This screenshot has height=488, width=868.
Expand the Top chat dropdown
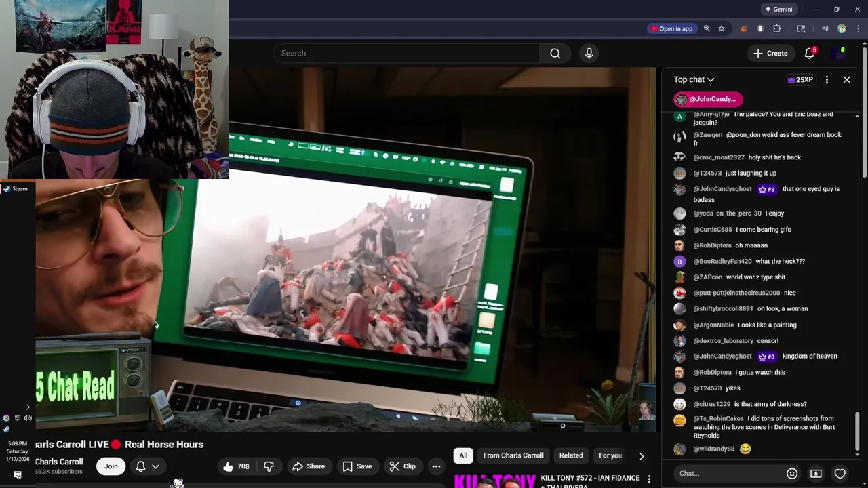pyautogui.click(x=694, y=80)
